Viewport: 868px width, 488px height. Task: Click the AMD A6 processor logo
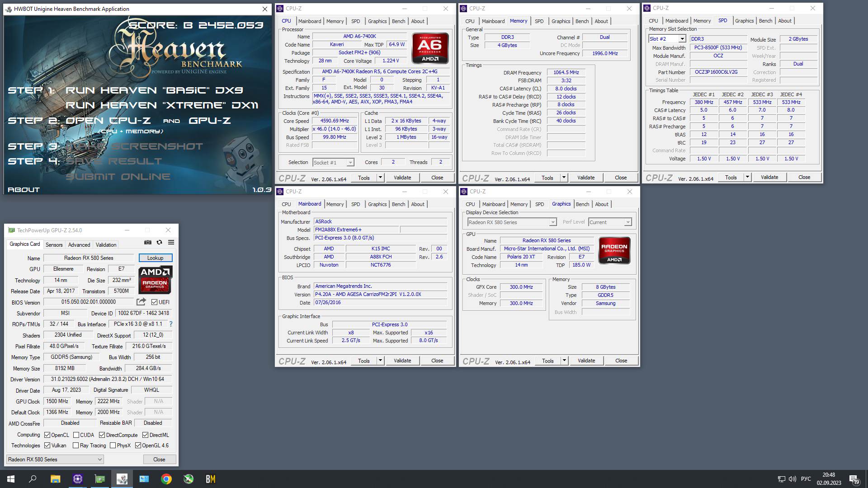coord(430,48)
